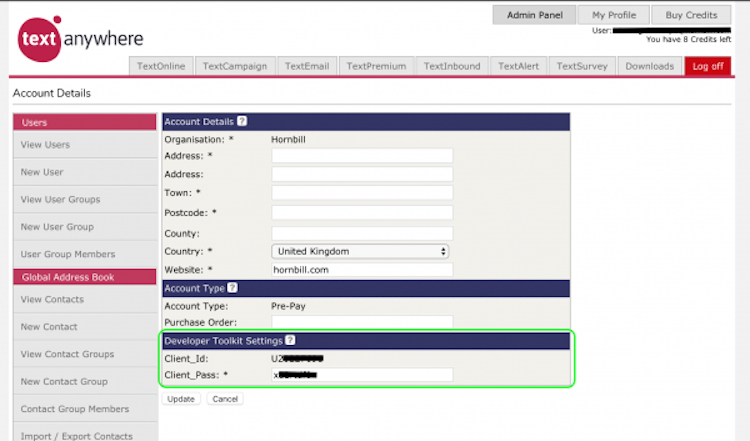750x441 pixels.
Task: Click the Account Details page title
Action: [x=52, y=93]
